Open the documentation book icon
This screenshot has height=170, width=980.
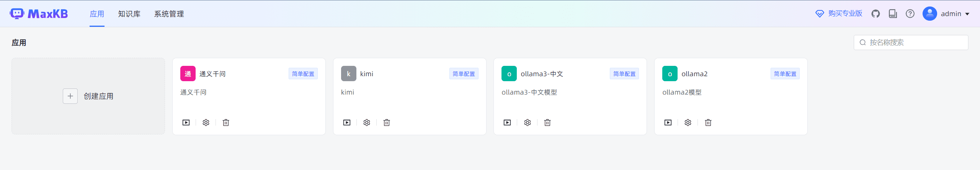pos(893,14)
